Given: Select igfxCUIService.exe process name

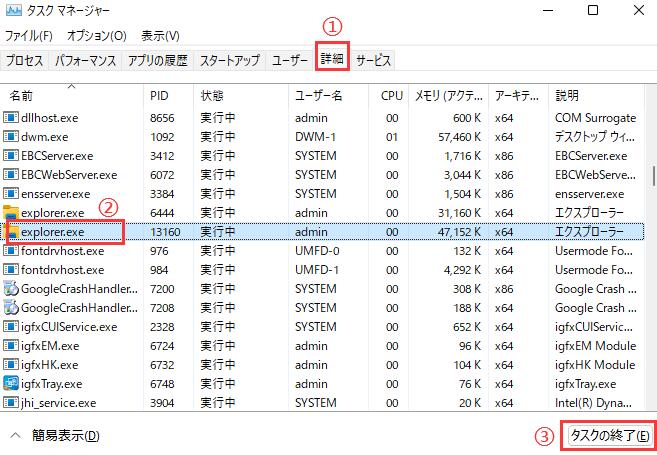Looking at the screenshot, I should coord(69,327).
